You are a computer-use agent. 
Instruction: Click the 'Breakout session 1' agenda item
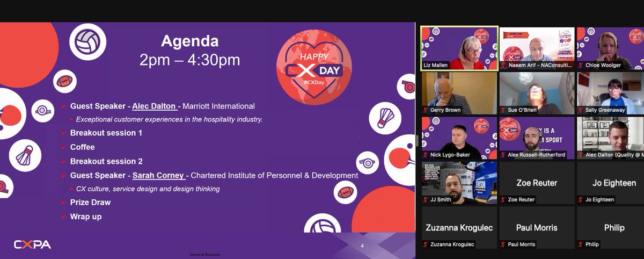pos(106,133)
